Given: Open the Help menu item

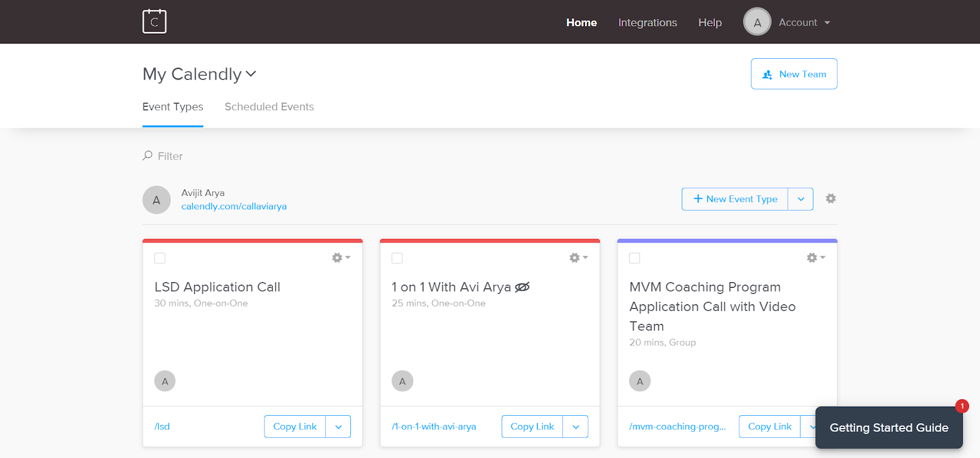Looking at the screenshot, I should [x=710, y=23].
